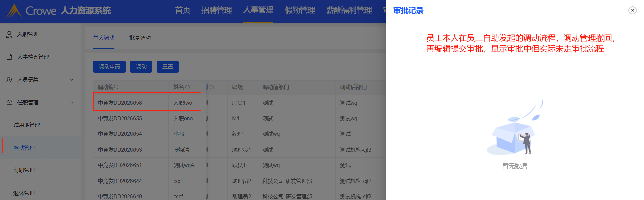Click the 暂无数据 empty state text

(515, 166)
